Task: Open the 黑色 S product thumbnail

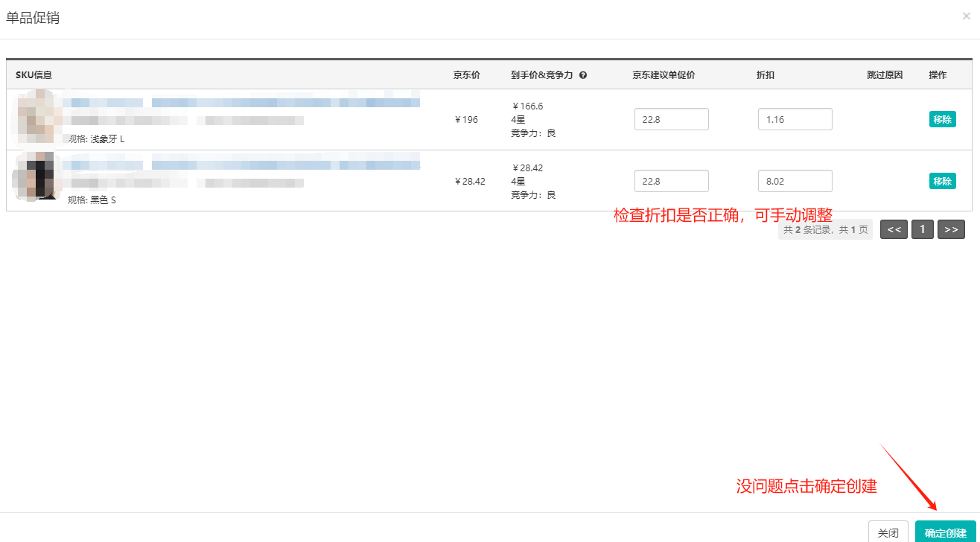Action: [x=36, y=176]
